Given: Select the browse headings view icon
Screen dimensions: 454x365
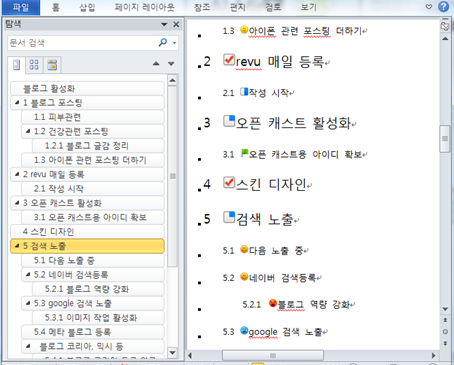Looking at the screenshot, I should (x=17, y=64).
